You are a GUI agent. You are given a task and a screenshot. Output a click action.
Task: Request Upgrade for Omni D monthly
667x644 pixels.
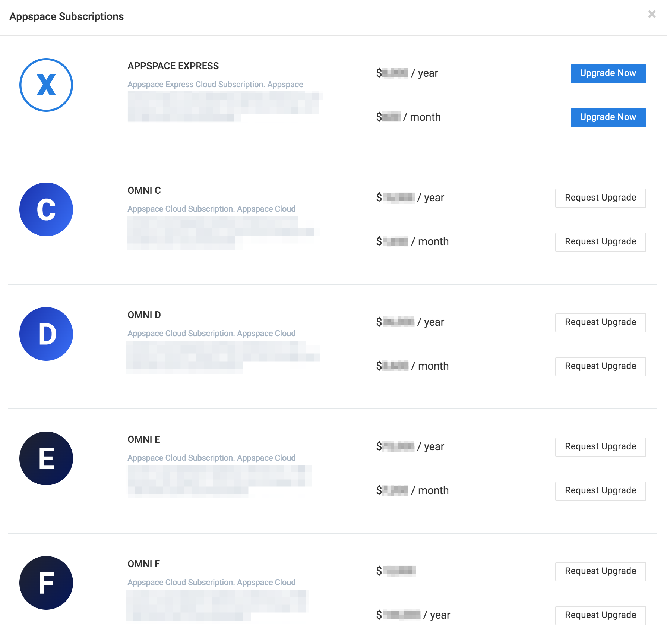point(600,366)
